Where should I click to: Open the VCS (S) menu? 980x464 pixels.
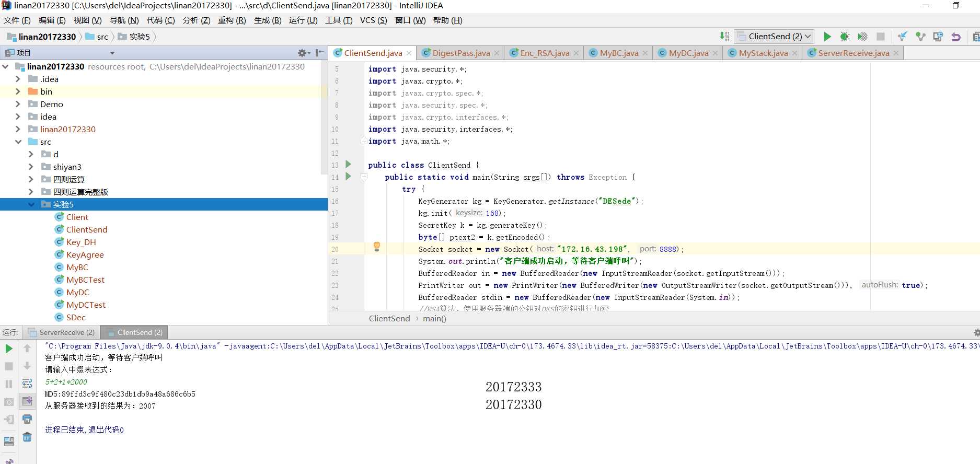pos(373,20)
